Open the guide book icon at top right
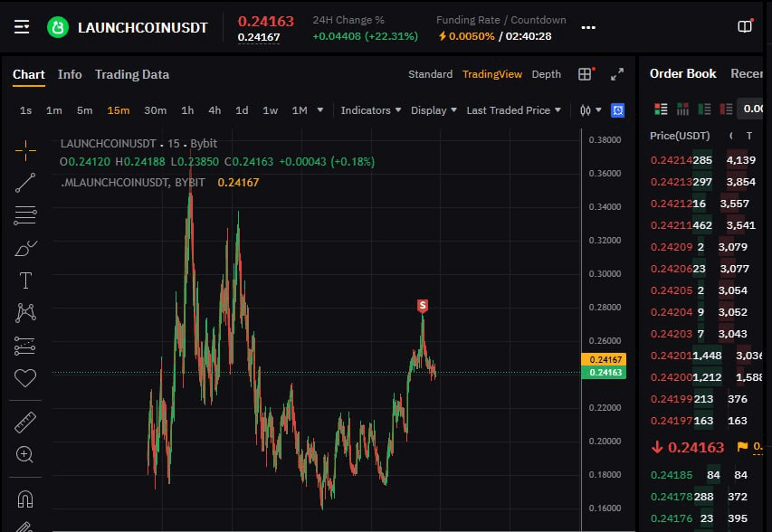Screen dimensions: 772x532 [745, 26]
